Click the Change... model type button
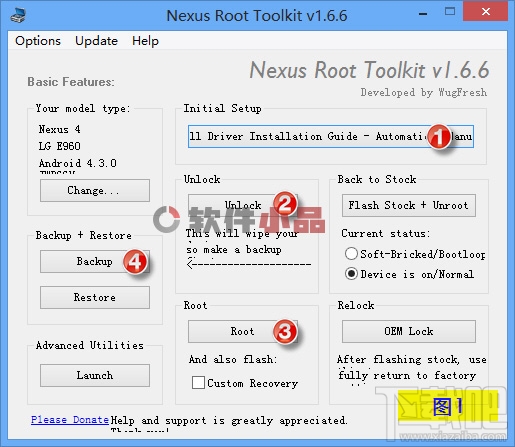Screen dimensions: 515x447 click(95, 190)
